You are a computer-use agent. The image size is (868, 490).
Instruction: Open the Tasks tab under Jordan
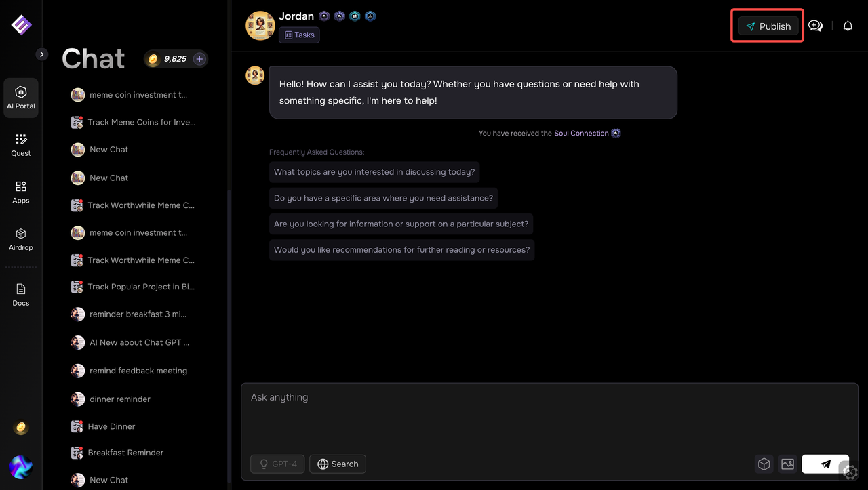[299, 35]
